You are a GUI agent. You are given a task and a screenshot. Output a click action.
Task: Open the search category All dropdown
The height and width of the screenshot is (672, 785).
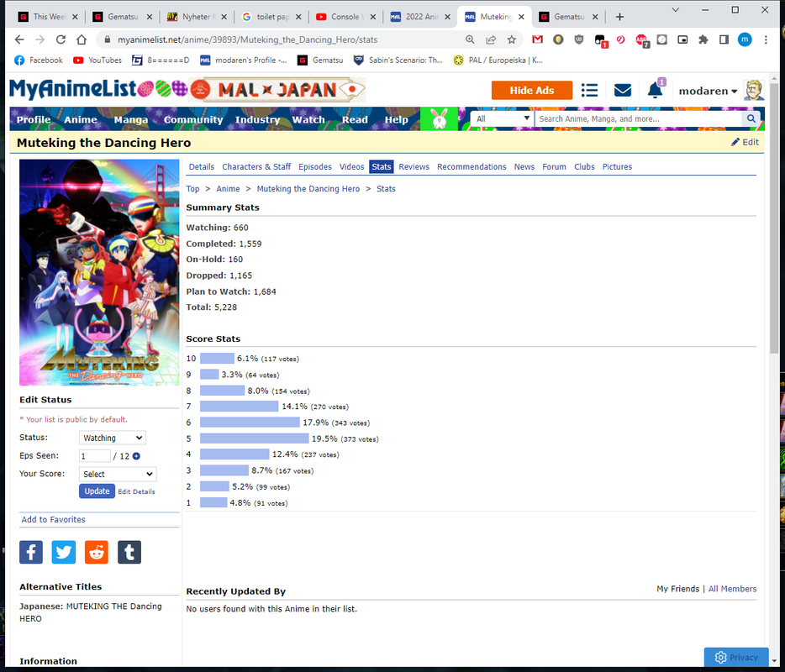[503, 118]
